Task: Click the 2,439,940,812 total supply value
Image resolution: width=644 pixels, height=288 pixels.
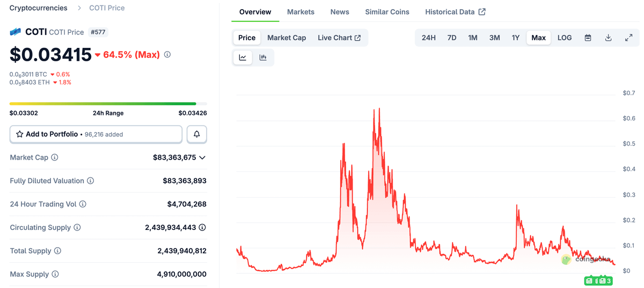Action: [x=182, y=251]
